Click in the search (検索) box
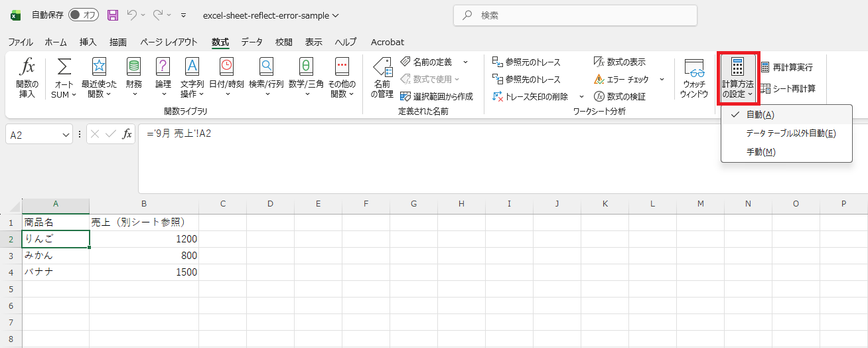The height and width of the screenshot is (348, 868). [x=575, y=15]
